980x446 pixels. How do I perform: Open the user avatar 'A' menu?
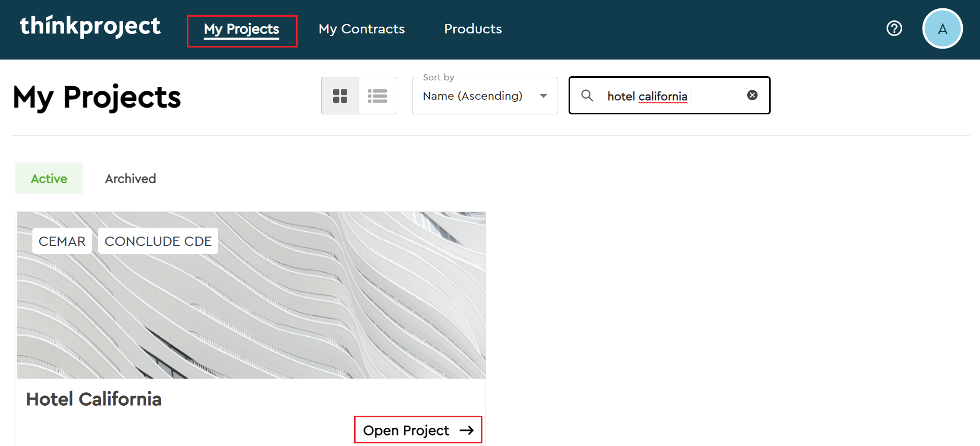[x=942, y=29]
